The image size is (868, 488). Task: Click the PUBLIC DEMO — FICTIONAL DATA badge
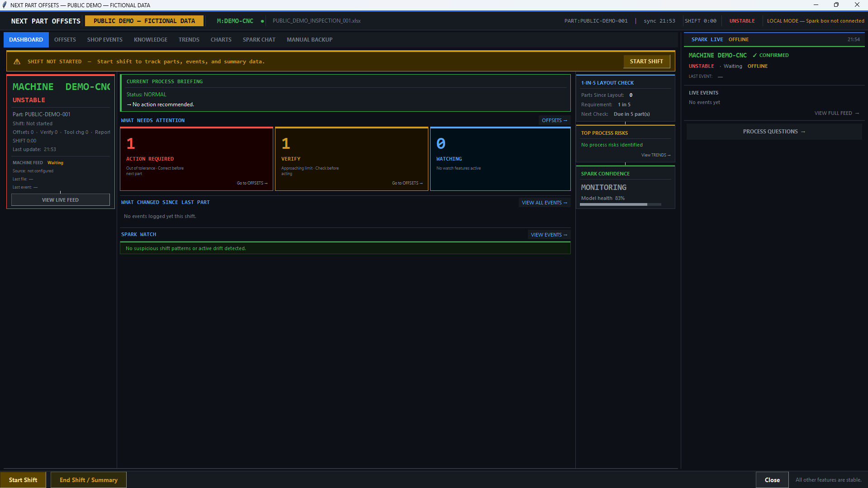coord(144,21)
